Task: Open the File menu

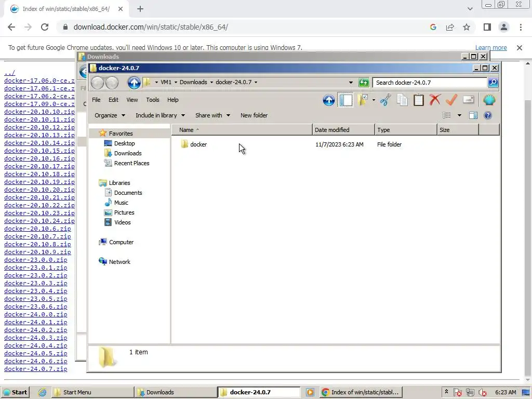Action: coord(96,100)
